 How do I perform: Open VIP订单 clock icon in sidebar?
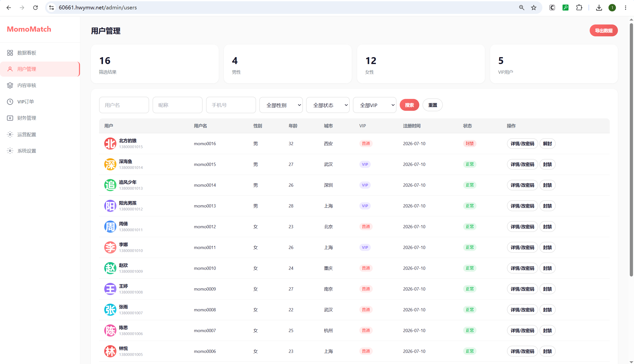tap(10, 102)
